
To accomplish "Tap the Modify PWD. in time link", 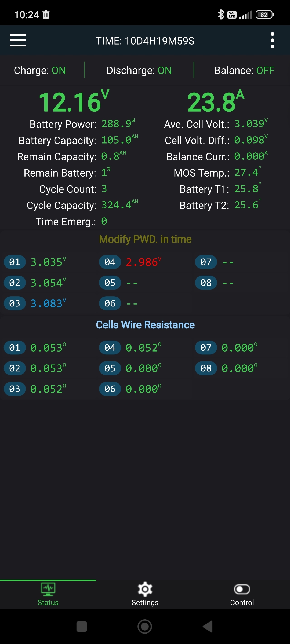I will tap(145, 239).
